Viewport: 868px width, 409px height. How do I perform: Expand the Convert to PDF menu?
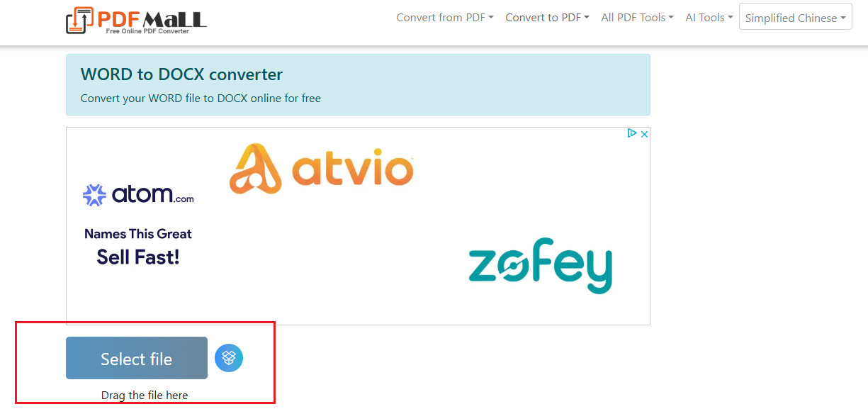click(547, 18)
